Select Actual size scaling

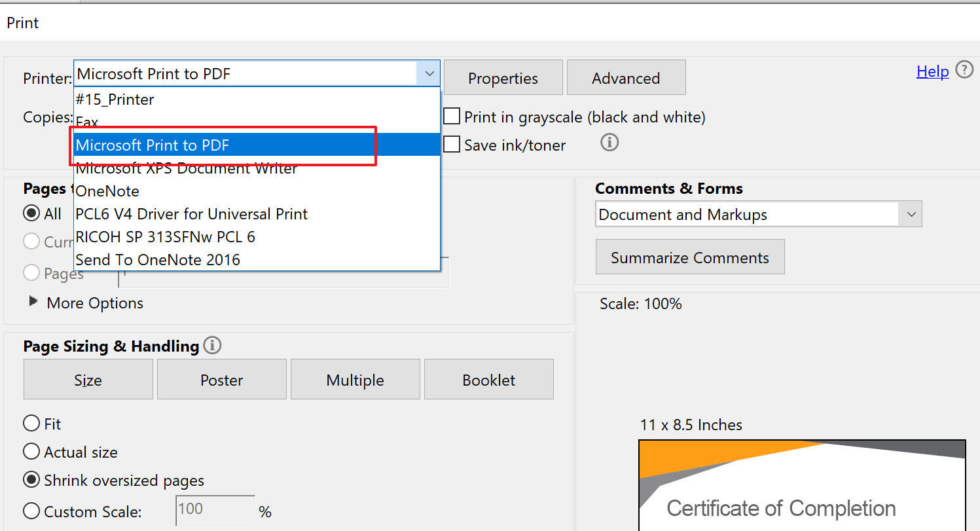pos(31,452)
